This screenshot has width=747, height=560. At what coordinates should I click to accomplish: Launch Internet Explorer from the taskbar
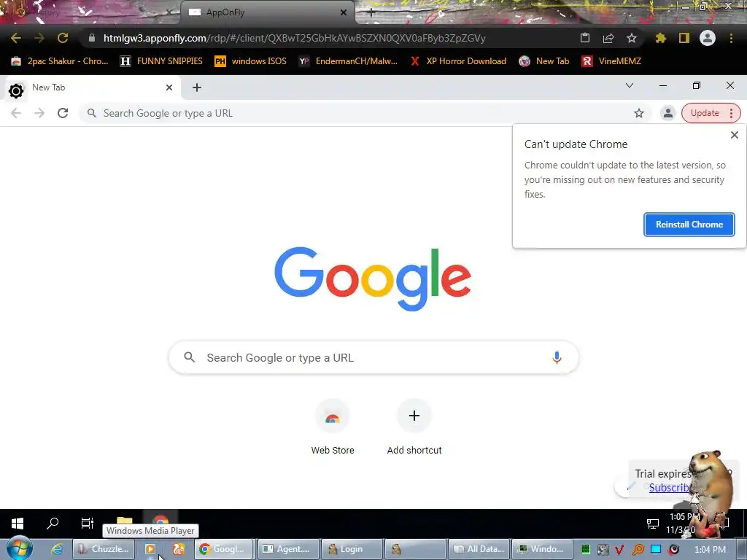click(x=57, y=549)
